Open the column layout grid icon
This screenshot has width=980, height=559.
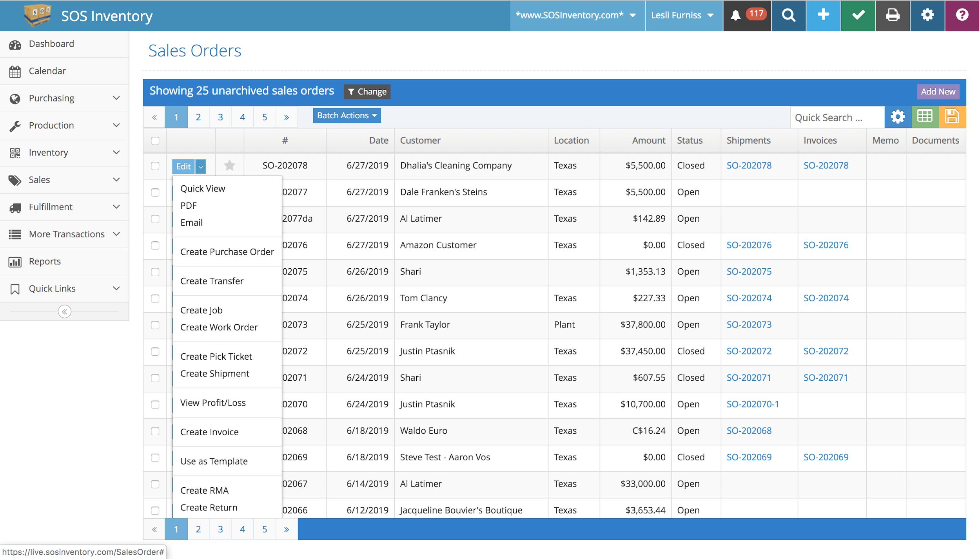925,116
